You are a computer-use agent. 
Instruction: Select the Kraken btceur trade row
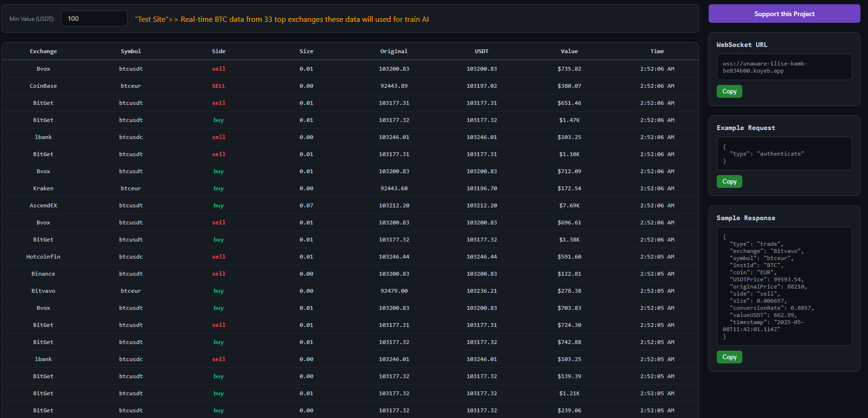tap(43, 188)
